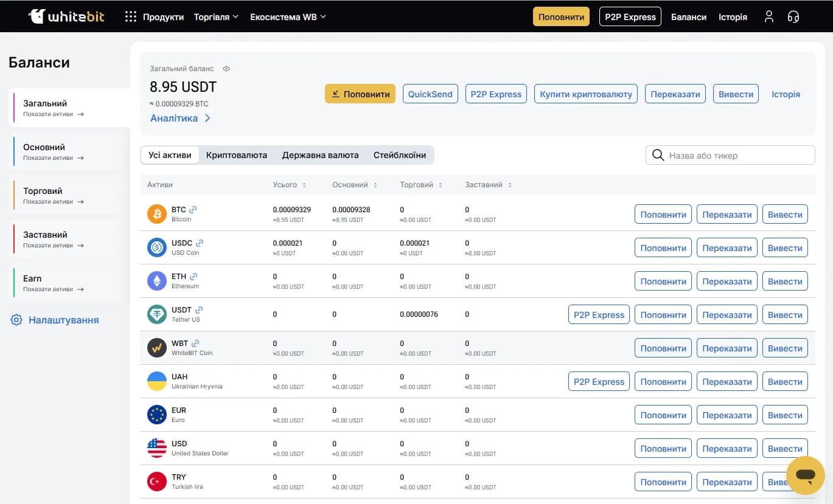The height and width of the screenshot is (504, 833).
Task: Click the USDC coin icon
Action: pos(157,247)
